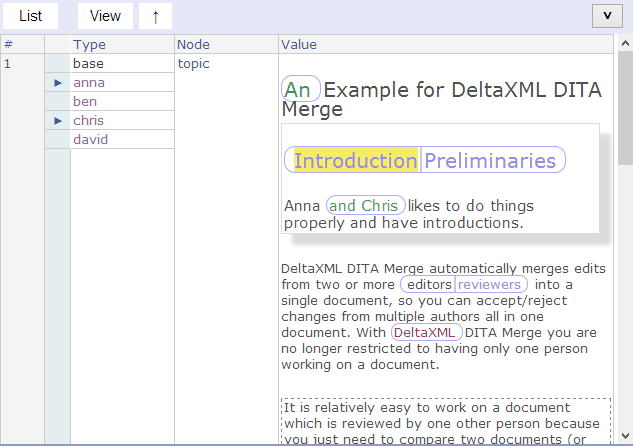Viewport: 633px width, 446px height.
Task: Click the View button
Action: tap(105, 16)
